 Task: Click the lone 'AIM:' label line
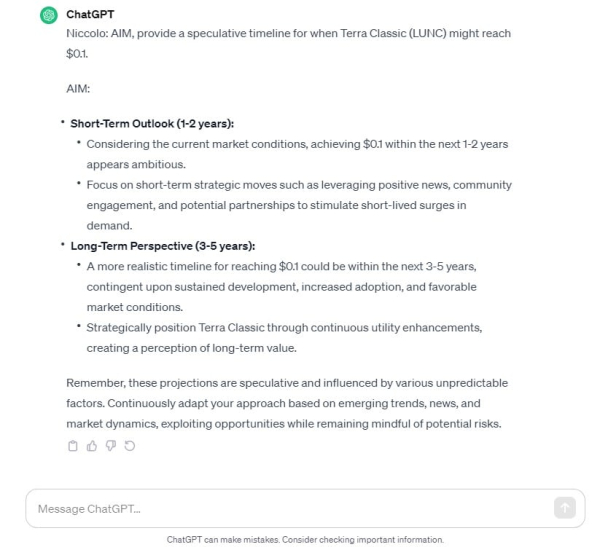80,89
